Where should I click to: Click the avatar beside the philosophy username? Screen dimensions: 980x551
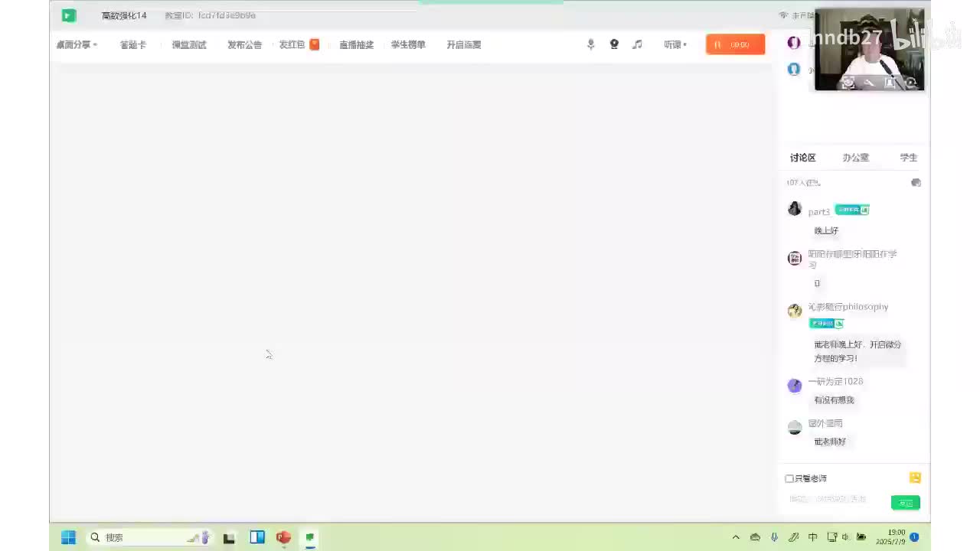[x=795, y=311]
